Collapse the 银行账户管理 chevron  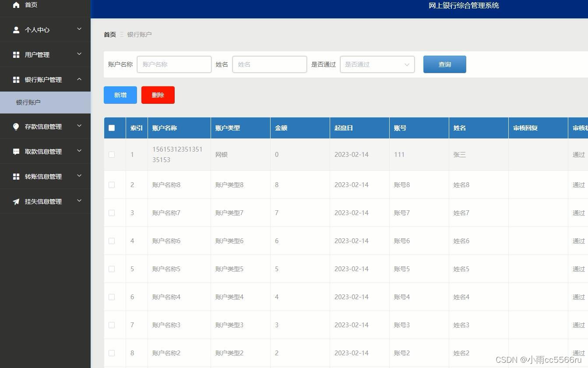(79, 79)
